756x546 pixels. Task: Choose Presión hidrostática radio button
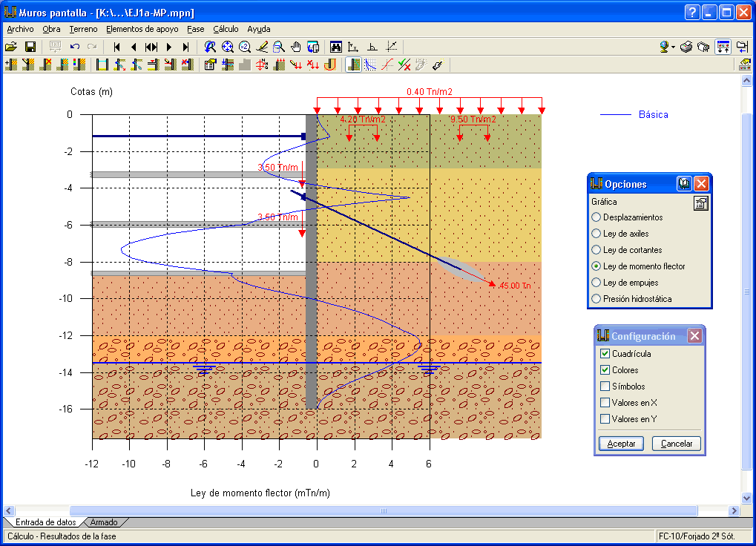click(x=596, y=299)
